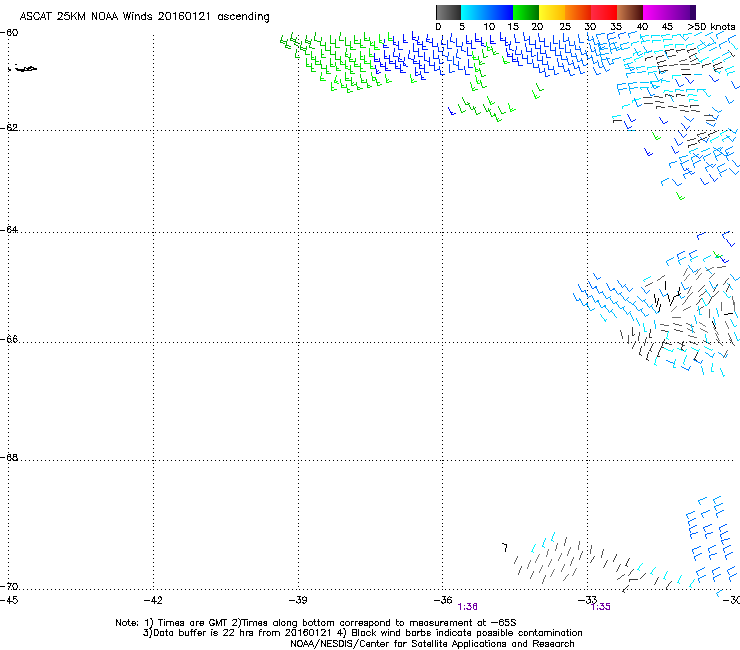Click the title text 'ASCAT 25KM NOAA Winds 20160121 ascending'
Screen dimensions: 740x650
144,17
